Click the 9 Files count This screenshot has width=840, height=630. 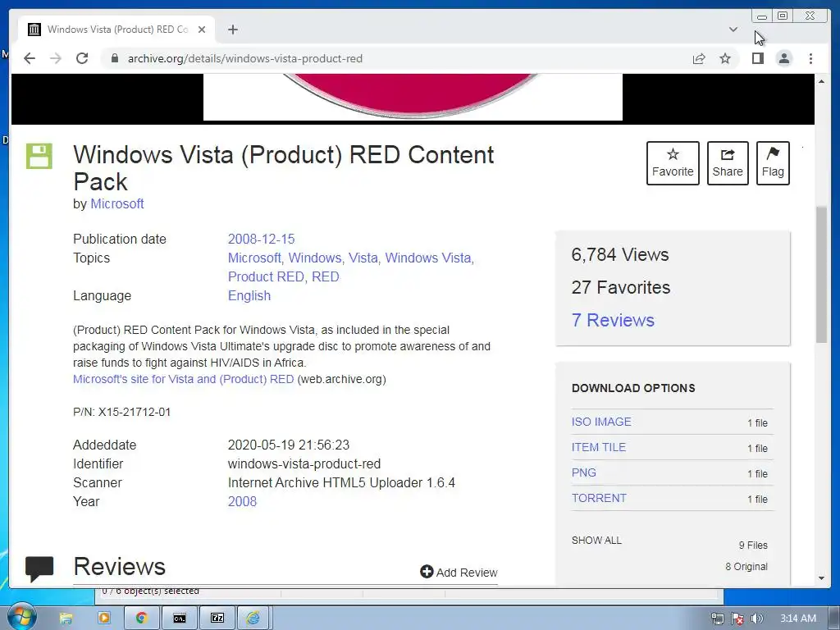(753, 545)
